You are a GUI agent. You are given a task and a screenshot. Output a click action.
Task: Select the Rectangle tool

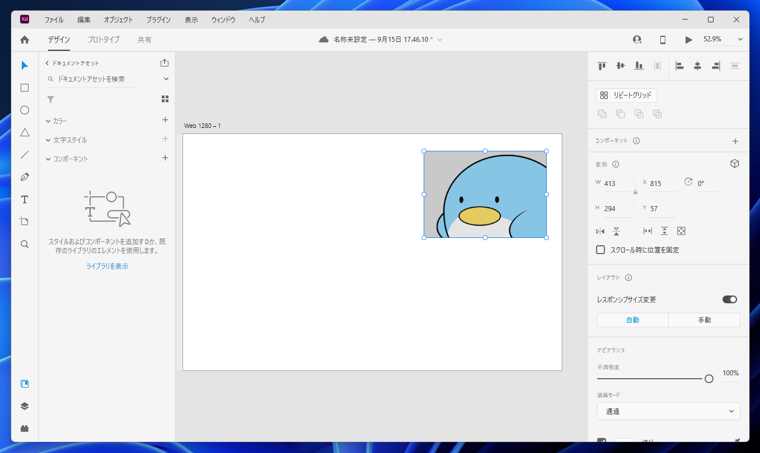click(25, 88)
